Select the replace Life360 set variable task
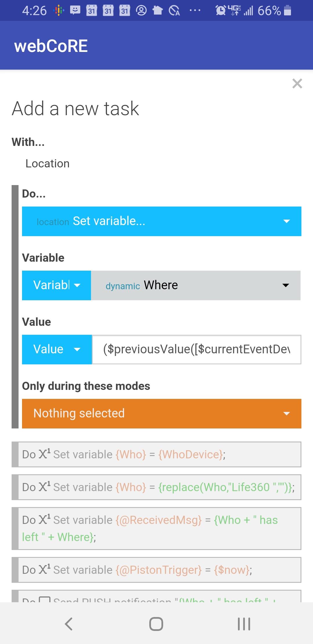The image size is (313, 644). 156,487
